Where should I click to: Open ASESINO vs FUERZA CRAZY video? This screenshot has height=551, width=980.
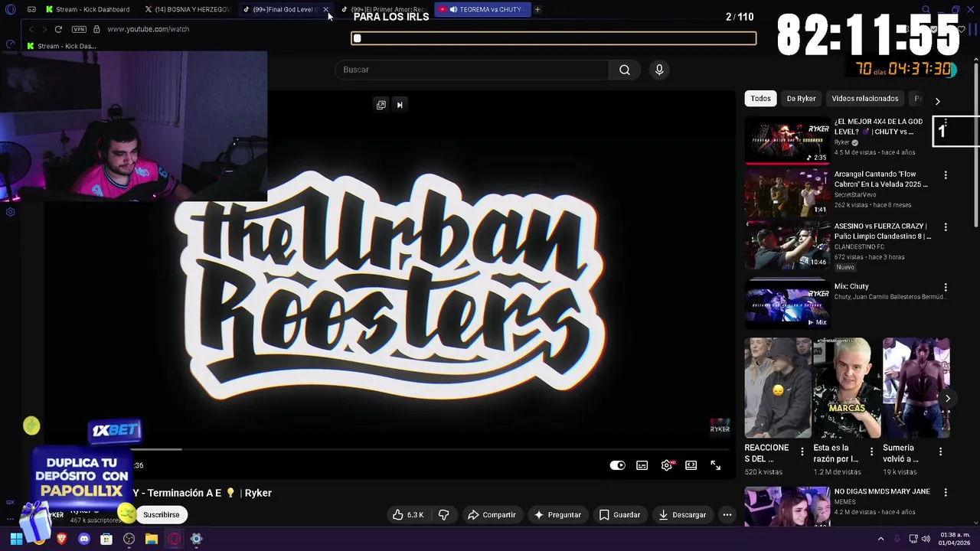pos(787,245)
